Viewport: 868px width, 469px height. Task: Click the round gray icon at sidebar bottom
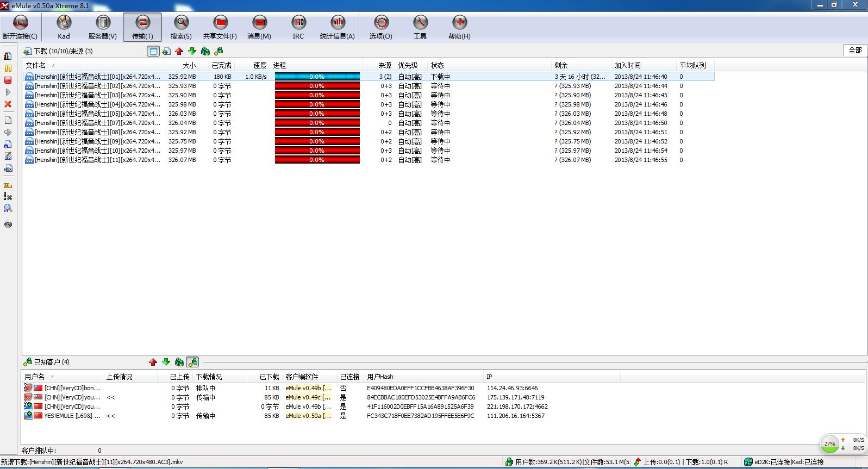coord(8,224)
